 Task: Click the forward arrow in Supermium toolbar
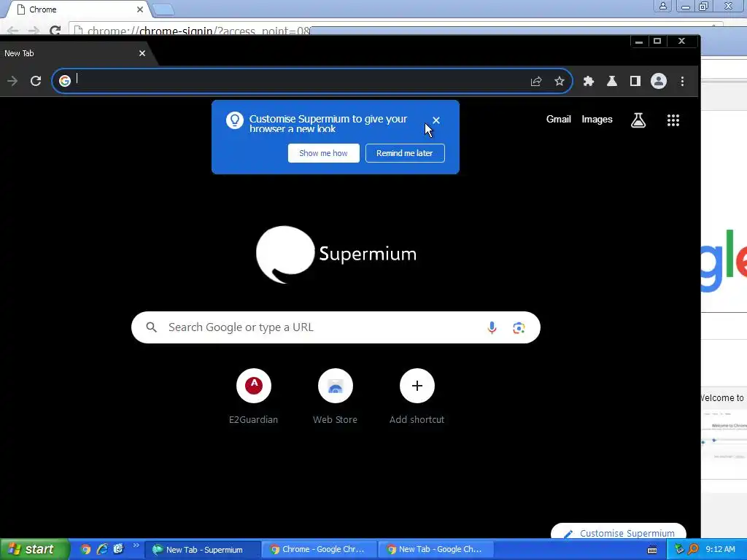(12, 81)
